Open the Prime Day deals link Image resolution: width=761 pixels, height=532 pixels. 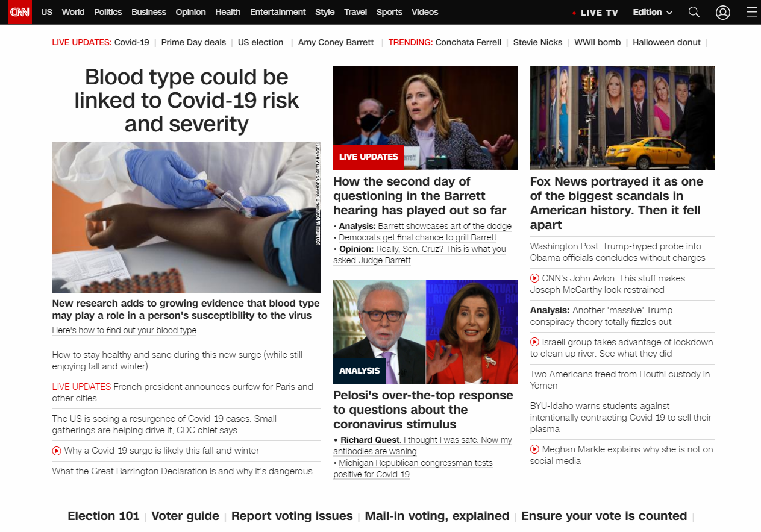click(x=193, y=42)
